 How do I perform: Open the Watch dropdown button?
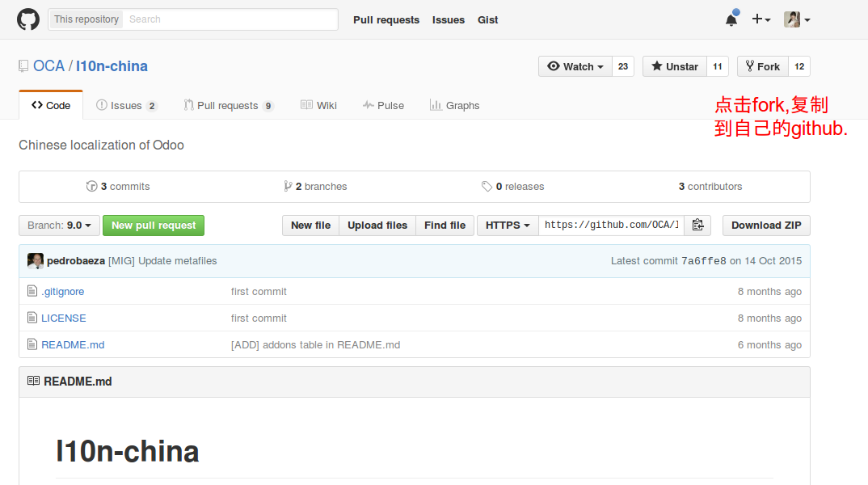click(575, 66)
